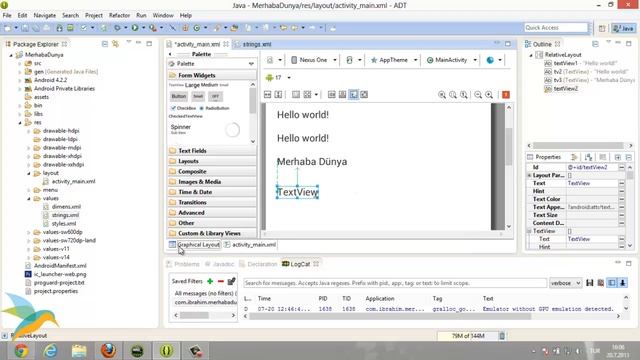Click Clear Log icon in LogCat
This screenshot has height=360, width=640.
[600, 282]
